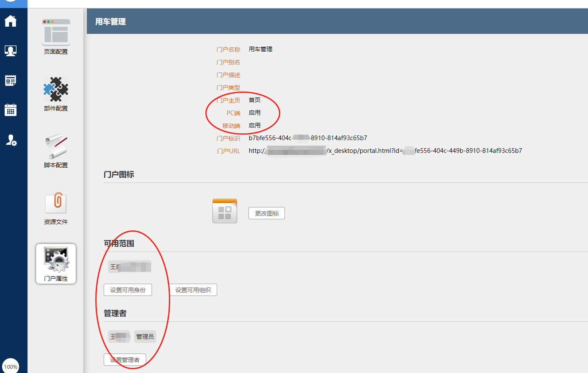This screenshot has width=588, height=373.
Task: Click 设置可用身份 button
Action: [x=128, y=290]
